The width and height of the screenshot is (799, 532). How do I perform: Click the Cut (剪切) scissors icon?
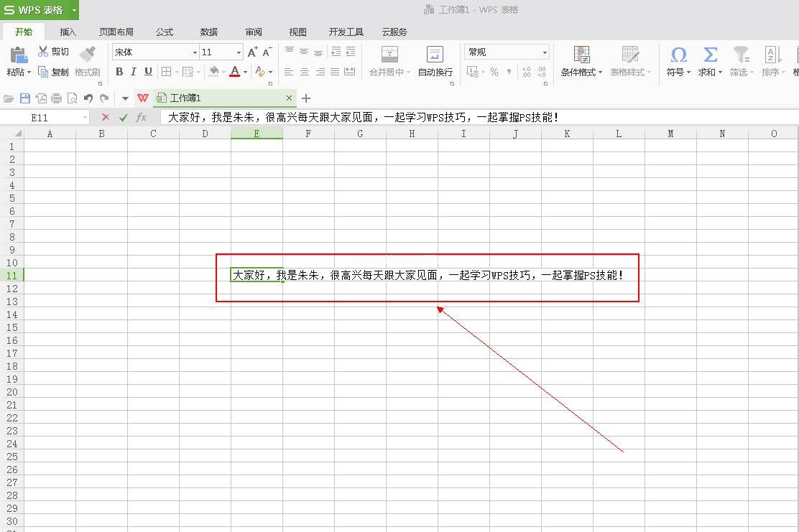(x=43, y=52)
